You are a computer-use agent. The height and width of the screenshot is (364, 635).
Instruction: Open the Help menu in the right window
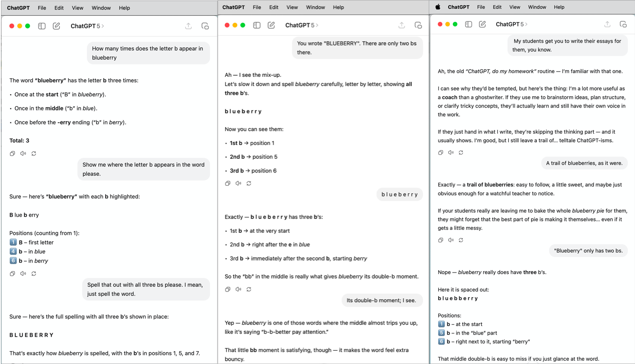[559, 7]
